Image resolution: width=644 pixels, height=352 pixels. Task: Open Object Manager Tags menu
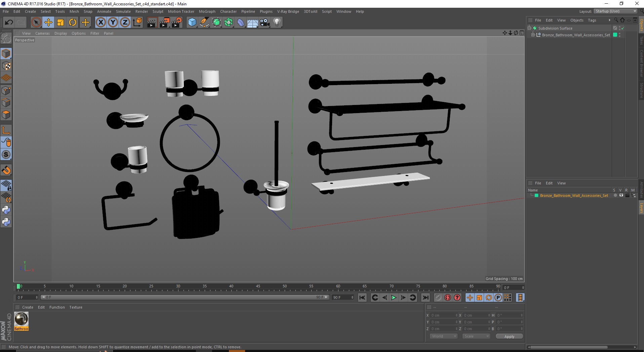(592, 20)
